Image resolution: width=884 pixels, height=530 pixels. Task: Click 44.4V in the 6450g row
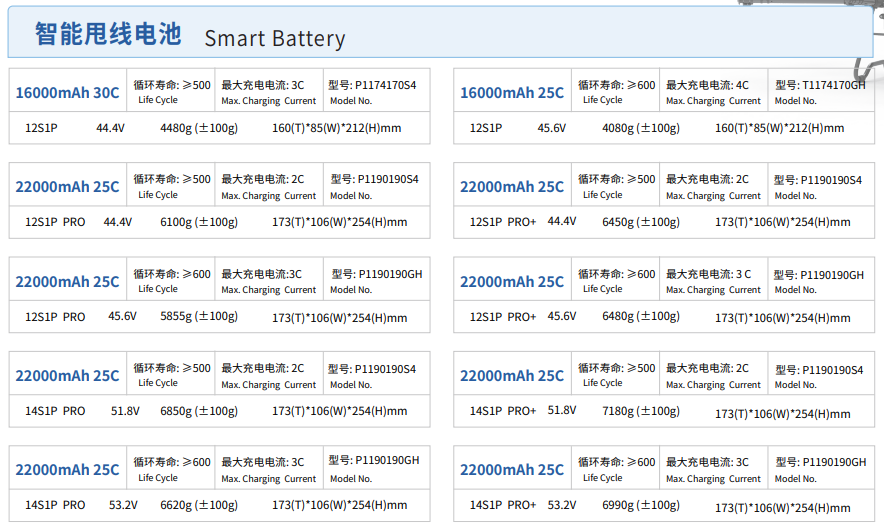coord(562,221)
